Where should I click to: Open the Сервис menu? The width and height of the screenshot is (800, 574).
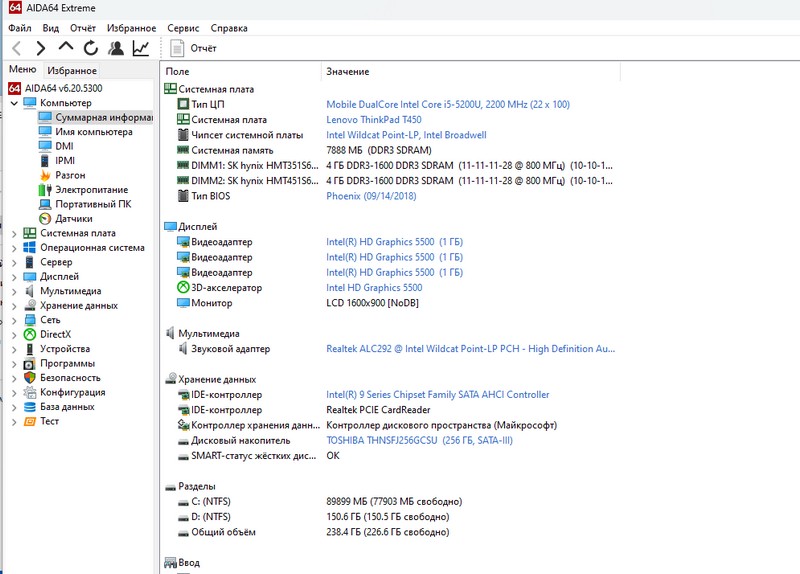(183, 29)
